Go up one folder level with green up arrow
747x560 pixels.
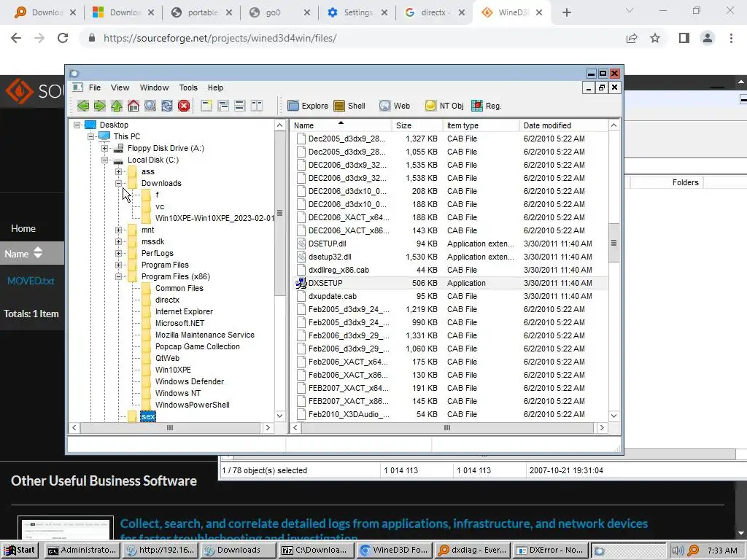click(x=116, y=106)
